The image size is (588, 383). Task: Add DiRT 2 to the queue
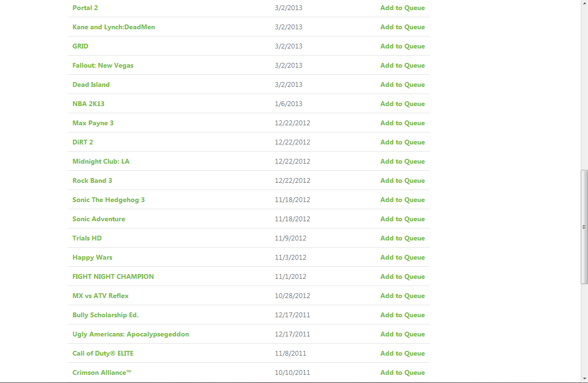[402, 142]
